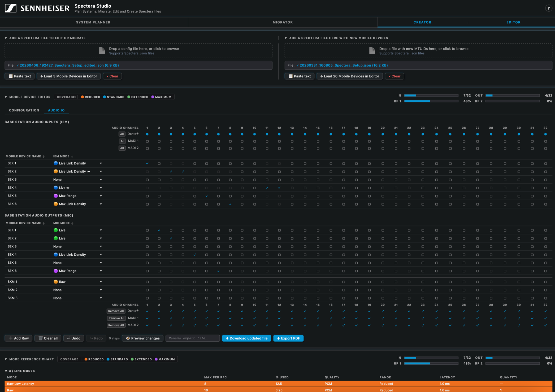Click the help question mark icon
The height and width of the screenshot is (392, 555).
point(548,8)
